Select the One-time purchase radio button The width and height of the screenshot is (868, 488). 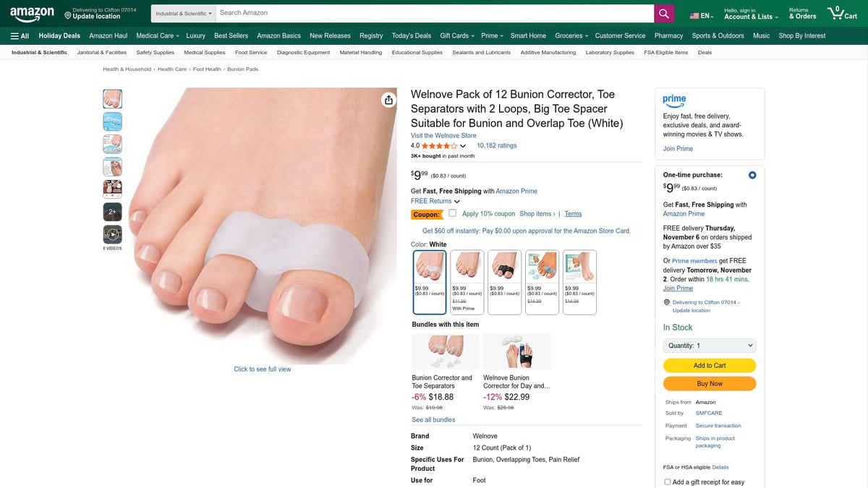click(x=752, y=174)
